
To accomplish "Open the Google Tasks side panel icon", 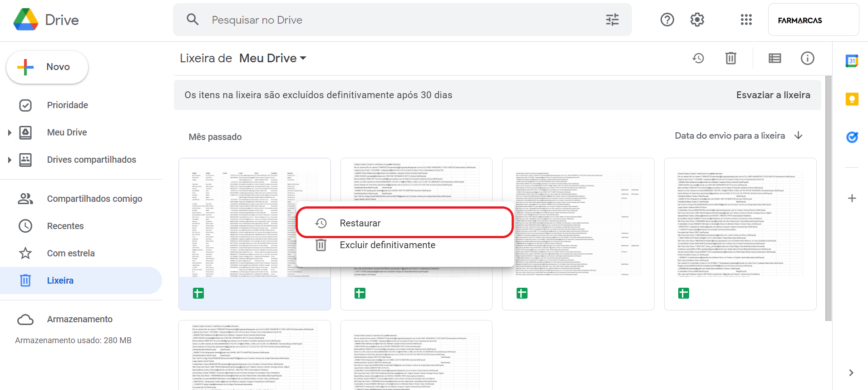I will [x=852, y=137].
